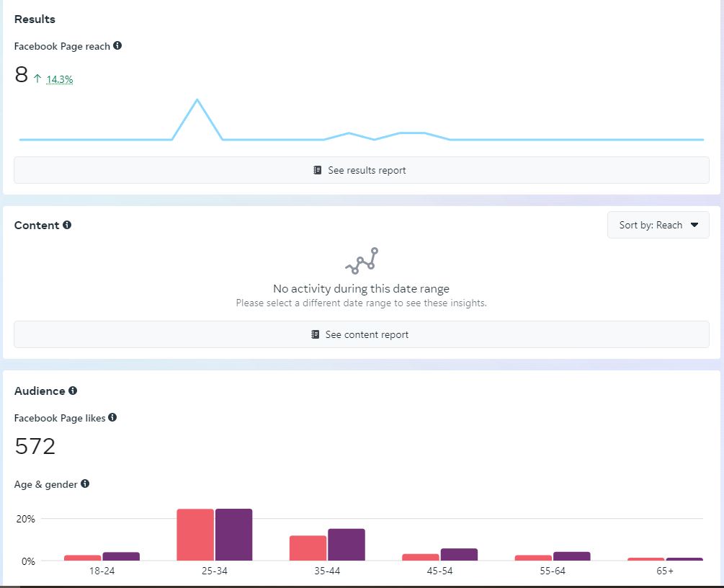This screenshot has height=588, width=724.
Task: Click the pink bar for ages 25-34
Action: click(195, 535)
